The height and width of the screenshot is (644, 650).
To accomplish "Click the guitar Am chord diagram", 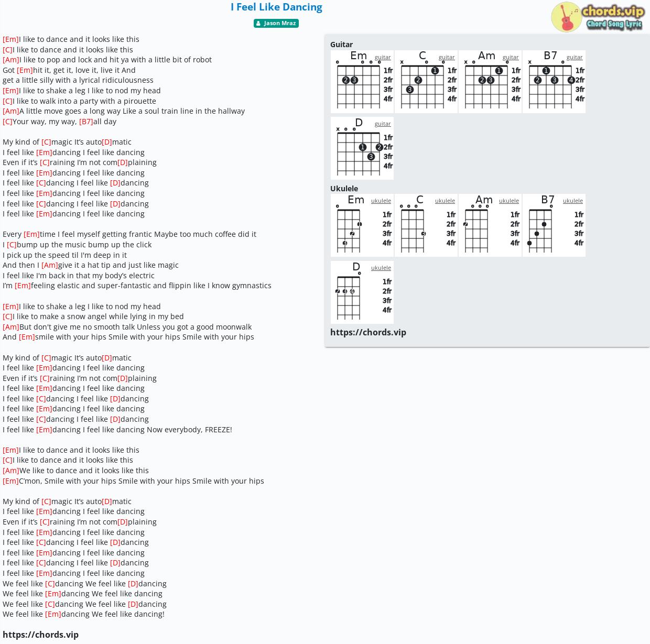I will click(x=490, y=82).
